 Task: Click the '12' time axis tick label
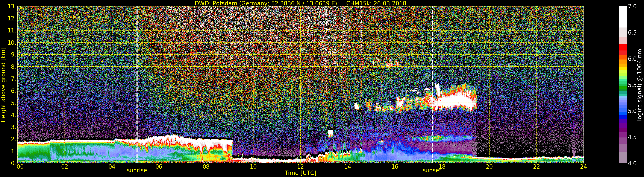300,166
